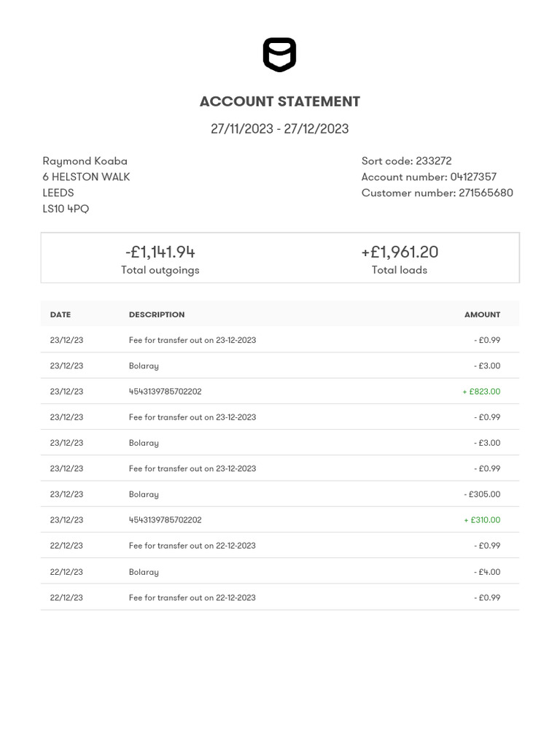Click the LS10 4PQ postcode
Viewport: 560px width, 747px height.
66,209
